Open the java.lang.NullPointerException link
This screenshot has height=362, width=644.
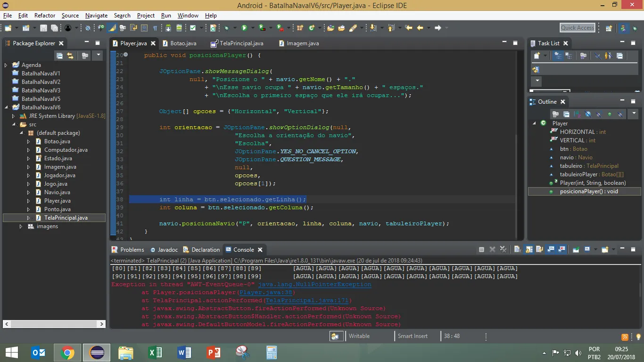[x=314, y=284]
